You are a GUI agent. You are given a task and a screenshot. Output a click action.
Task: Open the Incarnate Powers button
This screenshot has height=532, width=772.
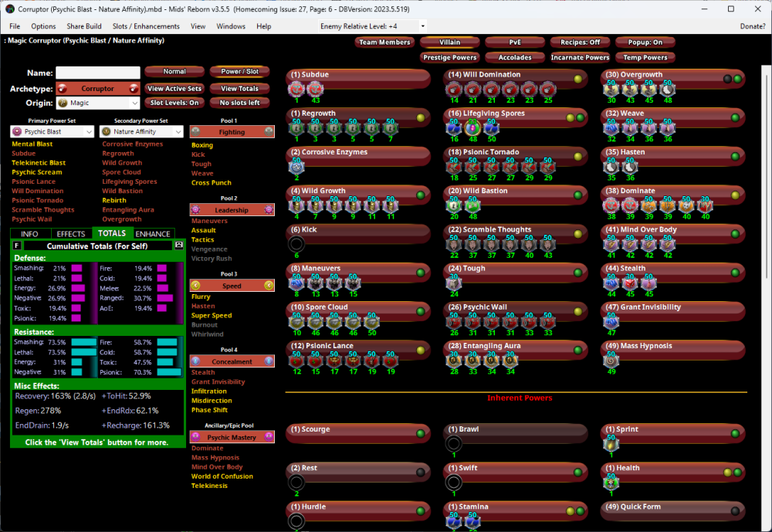point(580,57)
